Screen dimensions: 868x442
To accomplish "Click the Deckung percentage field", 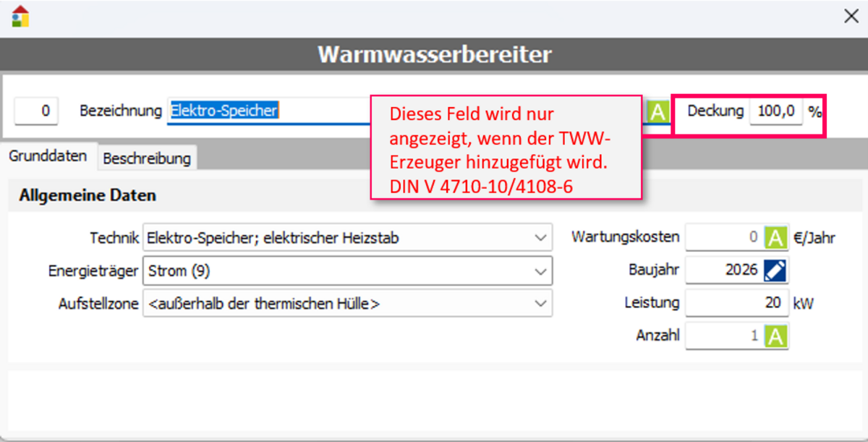I will (775, 111).
